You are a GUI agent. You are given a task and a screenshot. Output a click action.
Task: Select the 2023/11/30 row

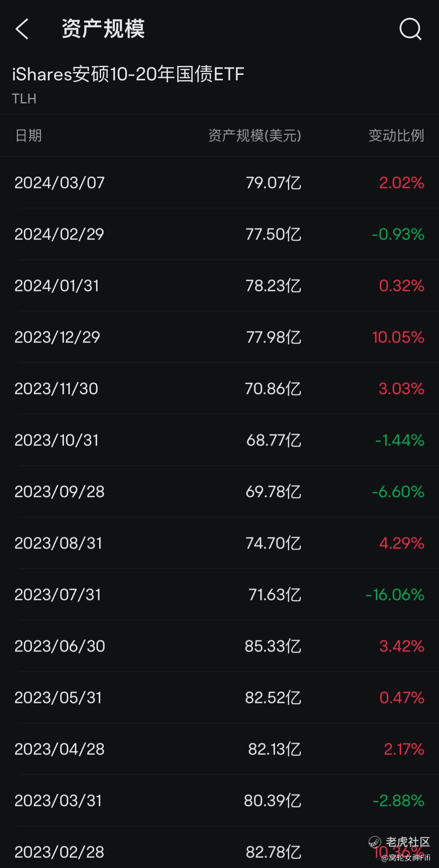click(x=219, y=389)
